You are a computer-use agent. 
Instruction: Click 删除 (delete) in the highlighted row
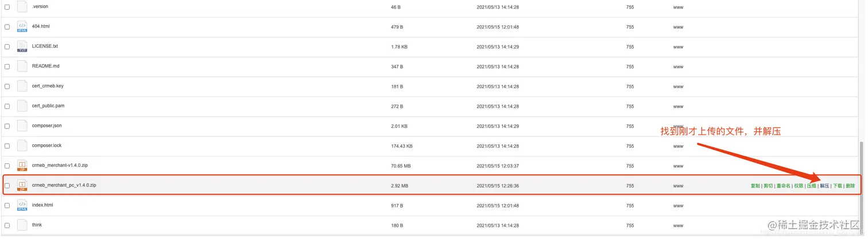(x=850, y=186)
